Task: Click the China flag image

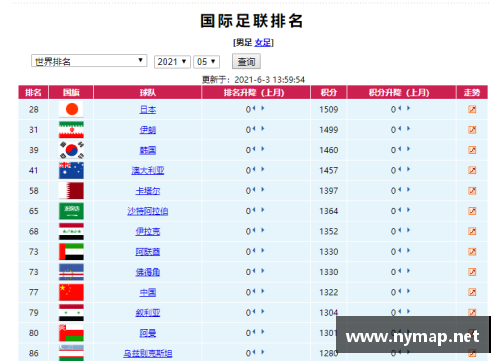Action: point(71,292)
